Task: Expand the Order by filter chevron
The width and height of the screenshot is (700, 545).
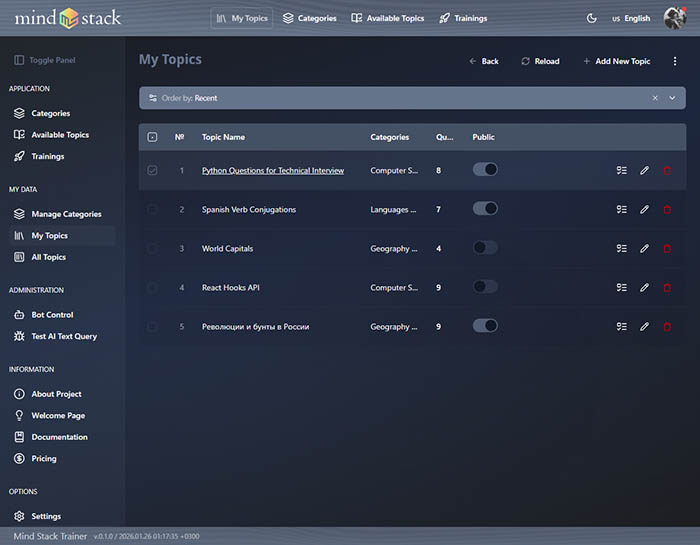Action: pos(672,98)
